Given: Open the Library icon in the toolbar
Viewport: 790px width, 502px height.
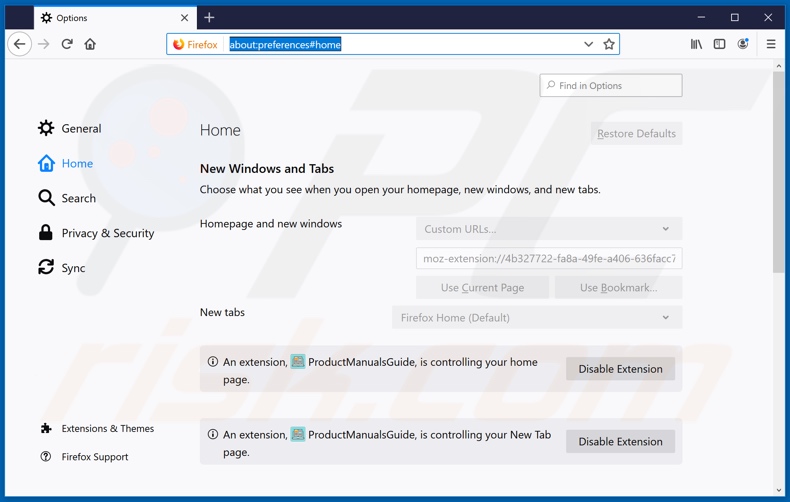Looking at the screenshot, I should pyautogui.click(x=696, y=44).
